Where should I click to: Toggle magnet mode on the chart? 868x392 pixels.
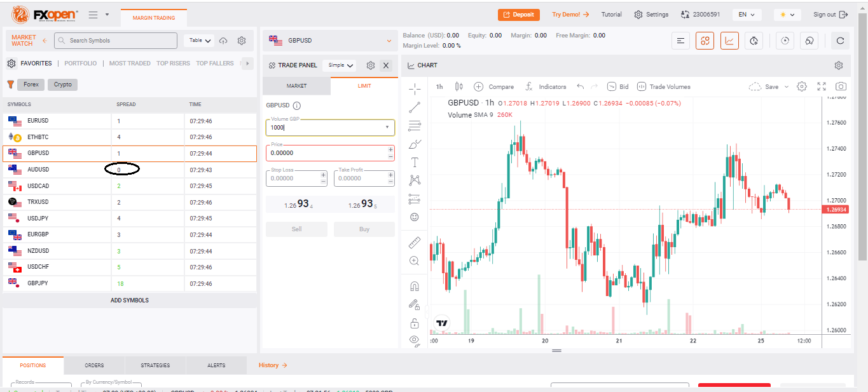[415, 286]
